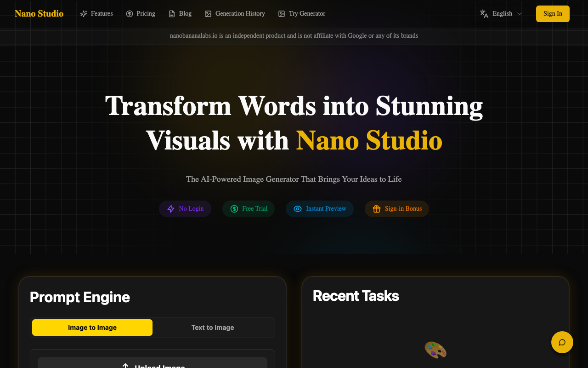This screenshot has width=588, height=368.
Task: Click the Prompt Engine heading
Action: [x=80, y=297]
